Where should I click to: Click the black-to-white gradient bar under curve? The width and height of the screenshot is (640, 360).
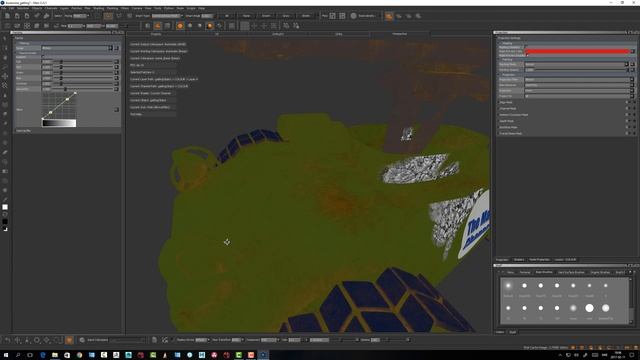pyautogui.click(x=59, y=123)
